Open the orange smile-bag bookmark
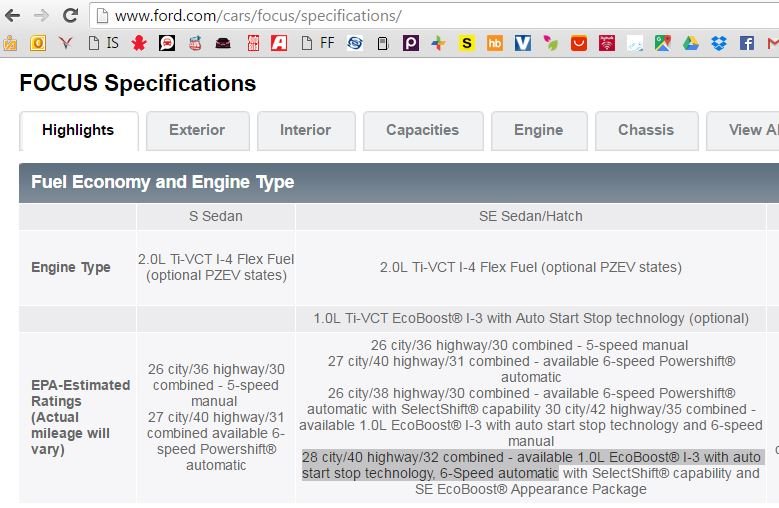 (x=579, y=43)
